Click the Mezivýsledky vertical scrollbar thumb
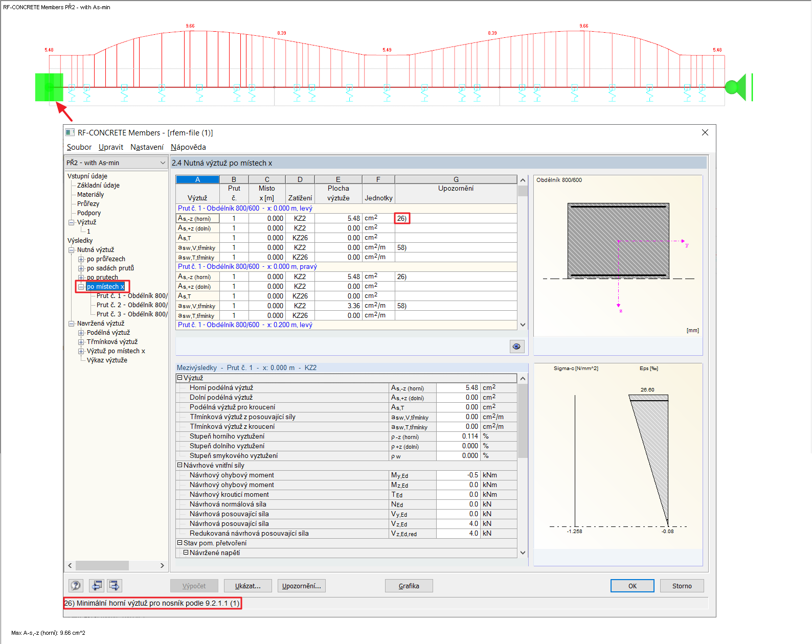The image size is (812, 644). tap(523, 420)
